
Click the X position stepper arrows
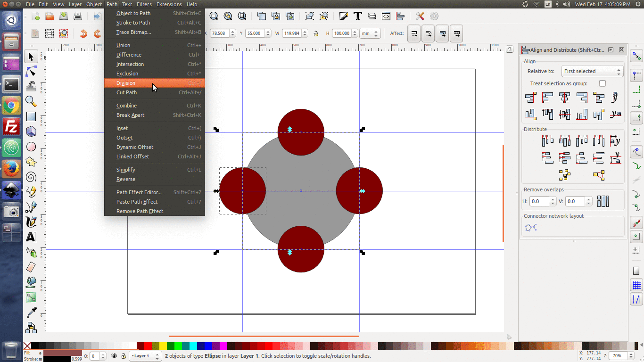click(232, 33)
